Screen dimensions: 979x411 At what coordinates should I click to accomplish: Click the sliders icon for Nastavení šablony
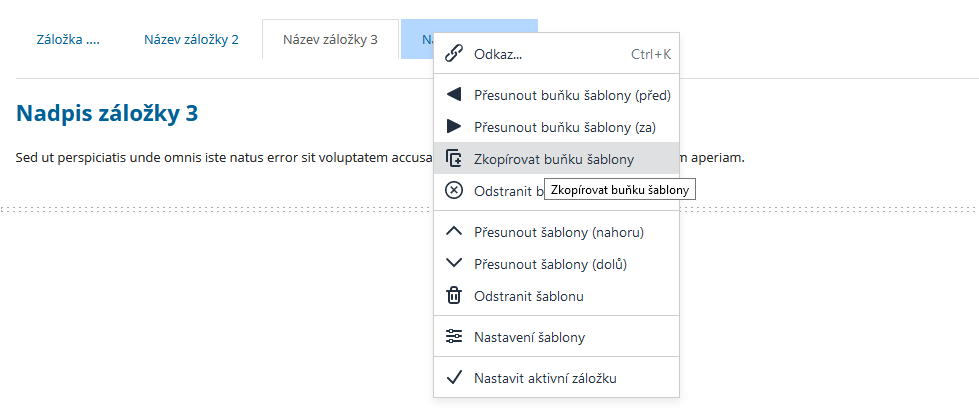click(x=454, y=337)
